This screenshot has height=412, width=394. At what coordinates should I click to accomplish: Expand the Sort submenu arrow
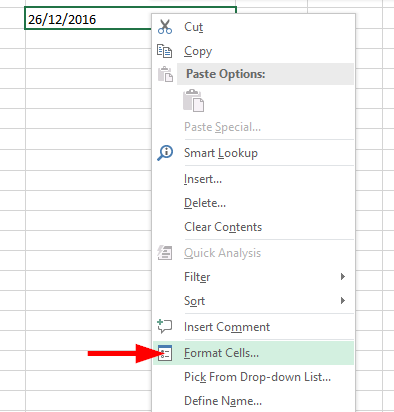343,301
